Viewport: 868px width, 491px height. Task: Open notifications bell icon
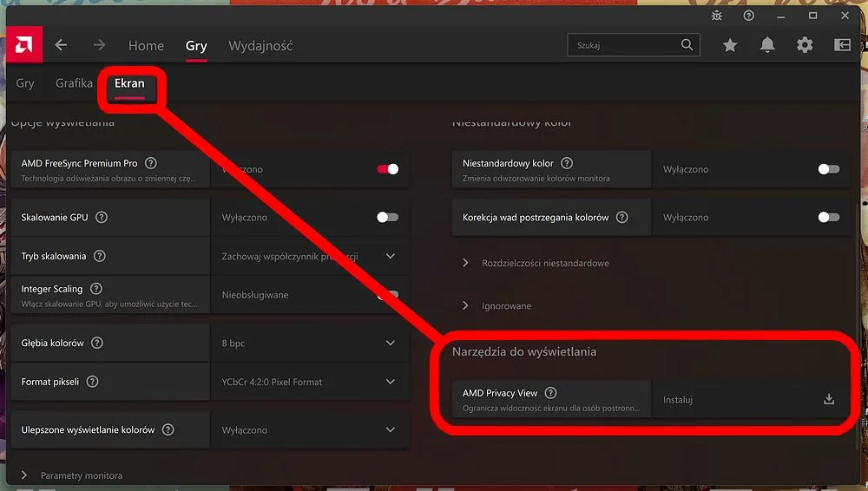pos(767,45)
